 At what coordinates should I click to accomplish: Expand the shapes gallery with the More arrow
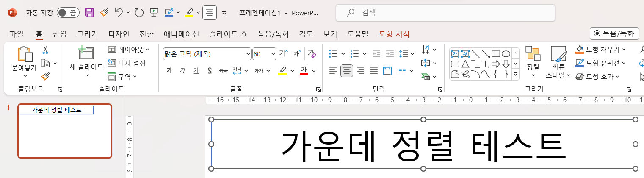tap(516, 75)
